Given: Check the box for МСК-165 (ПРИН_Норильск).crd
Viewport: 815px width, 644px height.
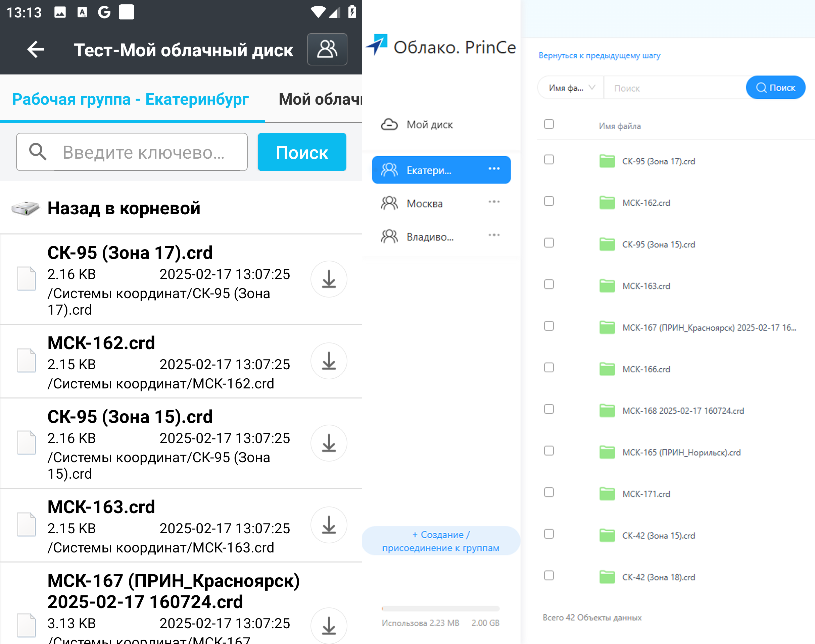Looking at the screenshot, I should click(x=549, y=450).
